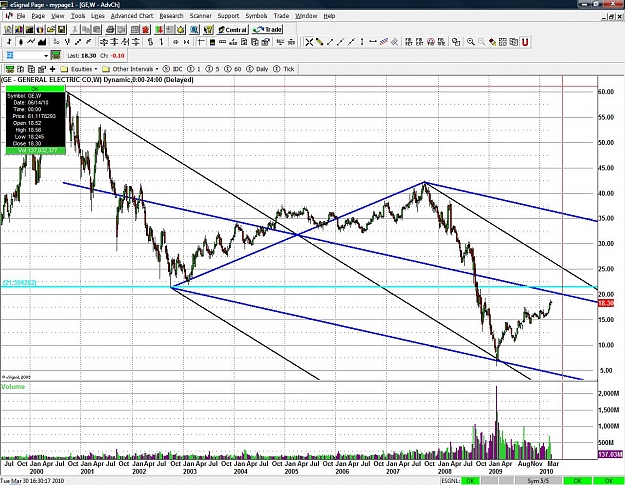Image resolution: width=625 pixels, height=485 pixels.
Task: Switch to area chart type
Action: coord(42,42)
